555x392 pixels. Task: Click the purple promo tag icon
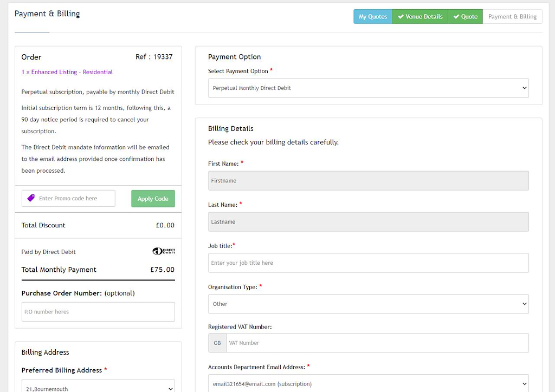coord(31,198)
